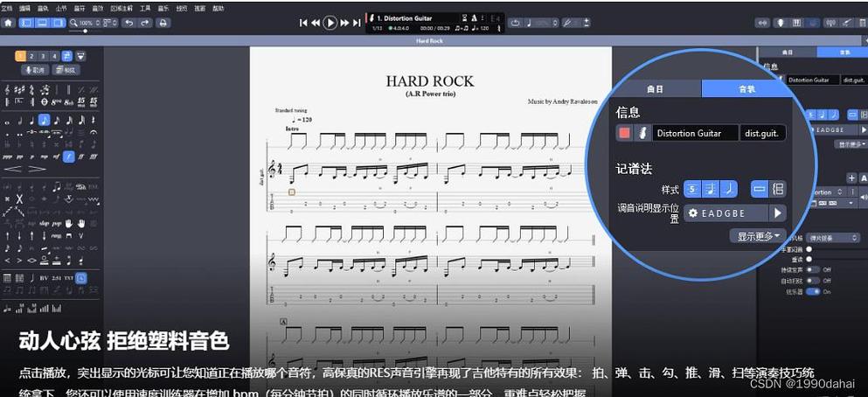The image size is (868, 397).
Task: Toggle the metronome icon in the track display
Action: coord(475,17)
